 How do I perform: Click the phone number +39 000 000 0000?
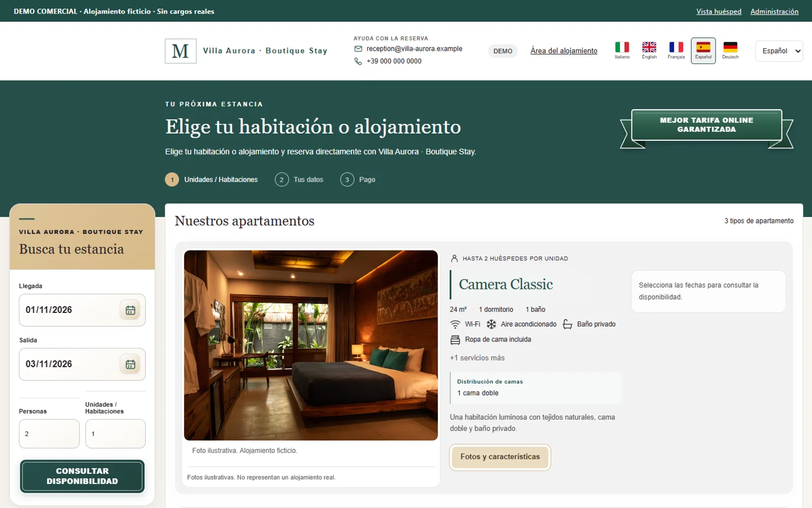point(394,61)
